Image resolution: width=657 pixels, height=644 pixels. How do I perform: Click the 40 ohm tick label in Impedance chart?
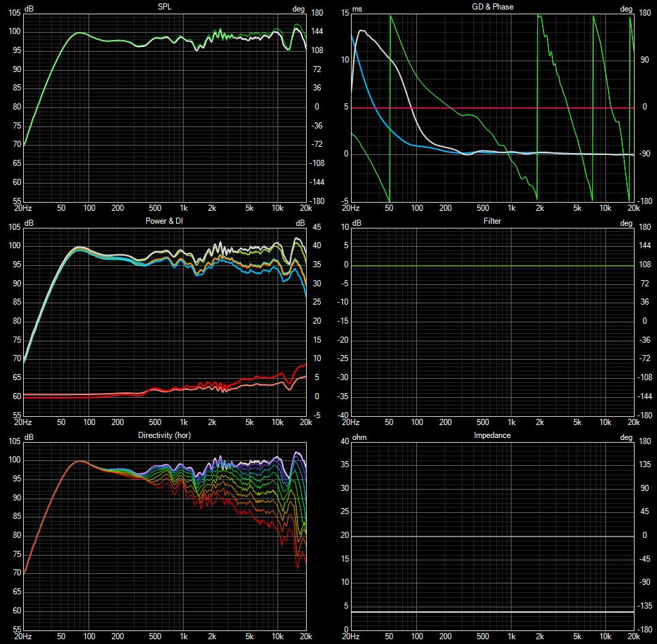tap(345, 441)
